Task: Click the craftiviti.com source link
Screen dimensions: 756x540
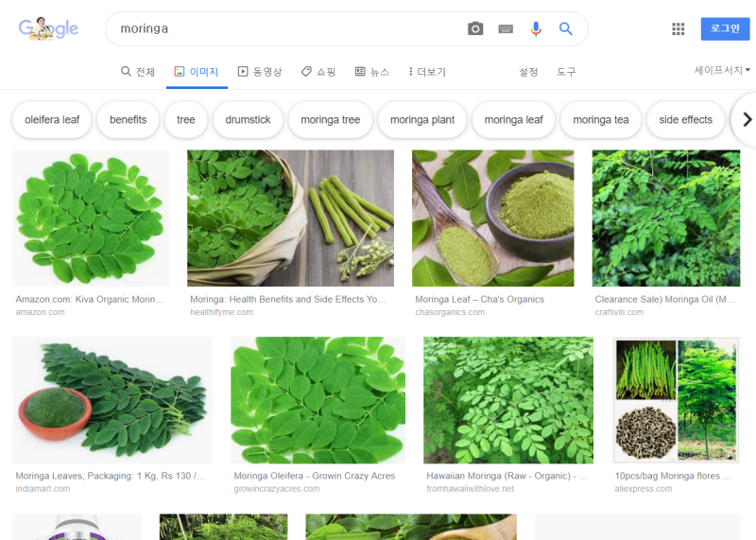Action: click(x=619, y=312)
